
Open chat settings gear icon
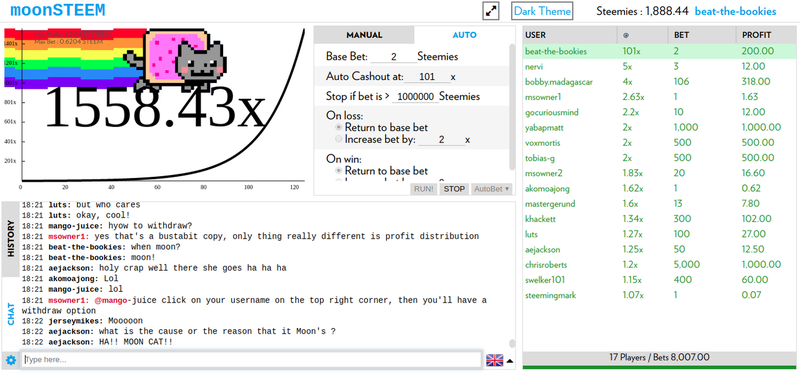click(x=11, y=360)
